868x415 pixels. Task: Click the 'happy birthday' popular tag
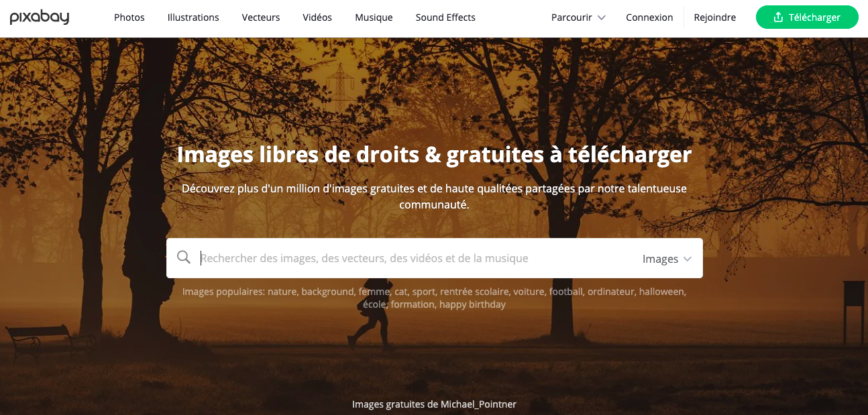(x=472, y=304)
